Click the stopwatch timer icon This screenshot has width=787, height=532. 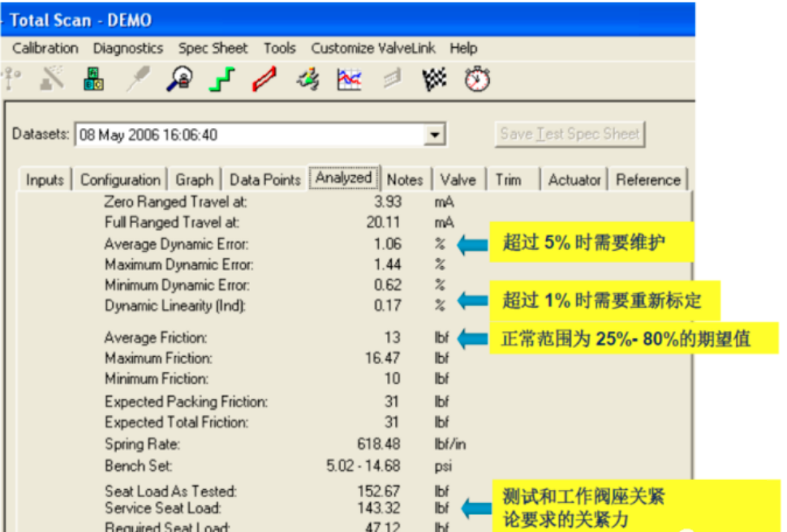[477, 79]
